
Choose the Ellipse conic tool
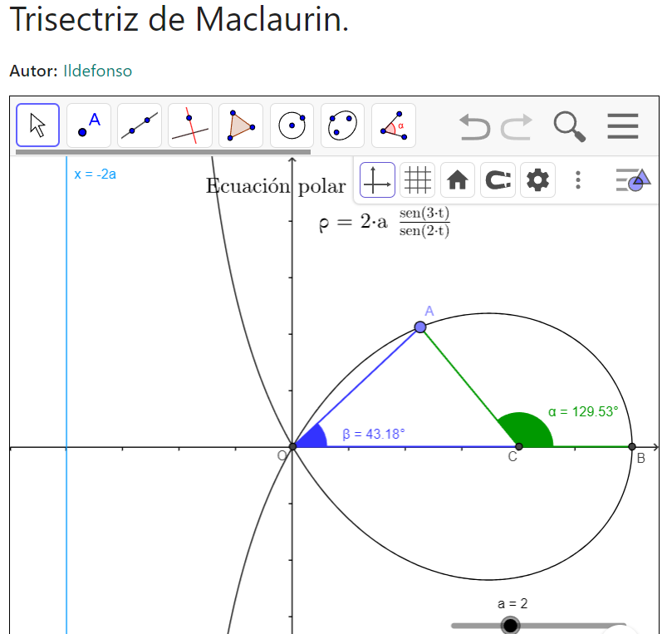342,125
